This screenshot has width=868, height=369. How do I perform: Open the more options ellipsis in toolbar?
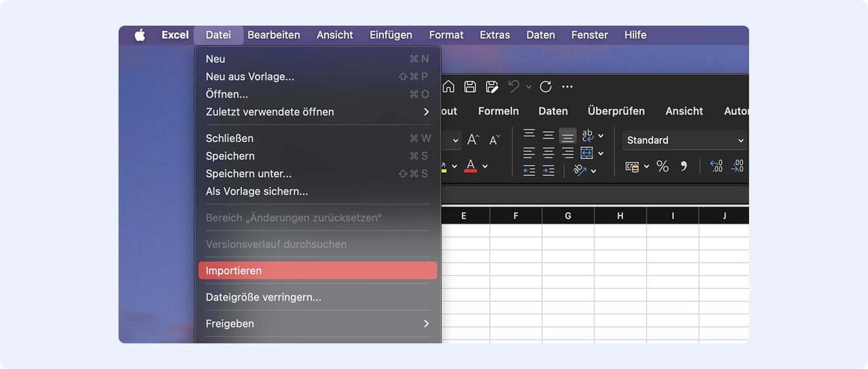567,86
